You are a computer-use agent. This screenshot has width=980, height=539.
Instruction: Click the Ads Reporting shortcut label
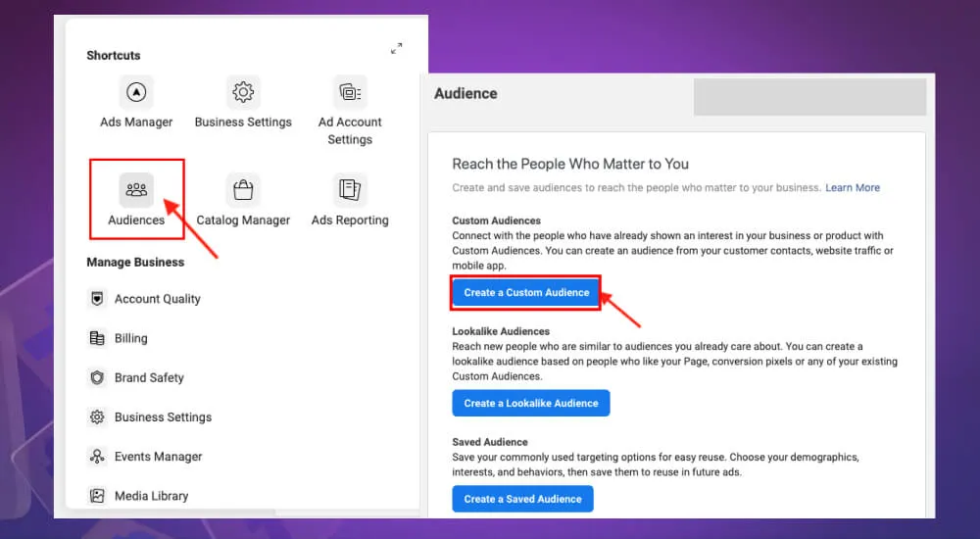point(350,220)
